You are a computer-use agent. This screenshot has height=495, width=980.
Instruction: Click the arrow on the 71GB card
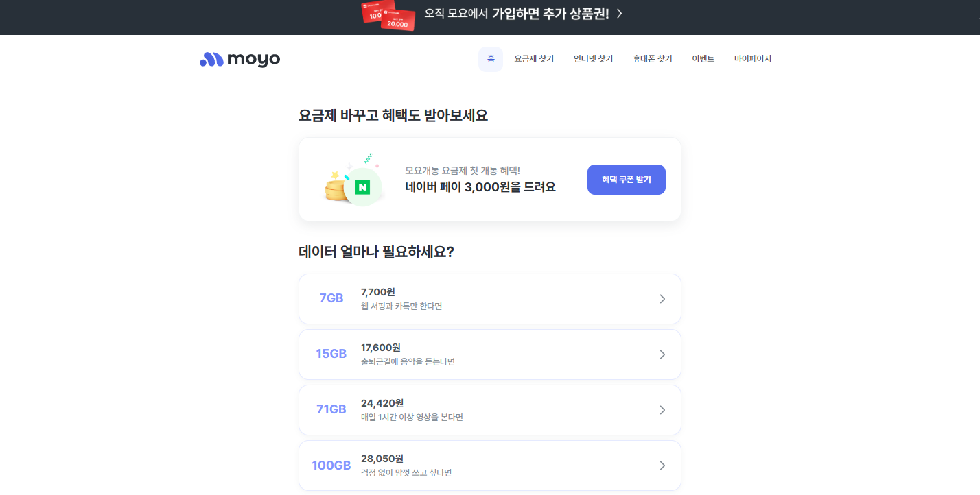pyautogui.click(x=662, y=410)
